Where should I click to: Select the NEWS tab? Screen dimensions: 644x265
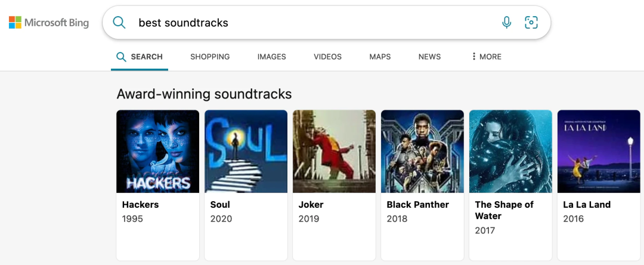tap(429, 57)
